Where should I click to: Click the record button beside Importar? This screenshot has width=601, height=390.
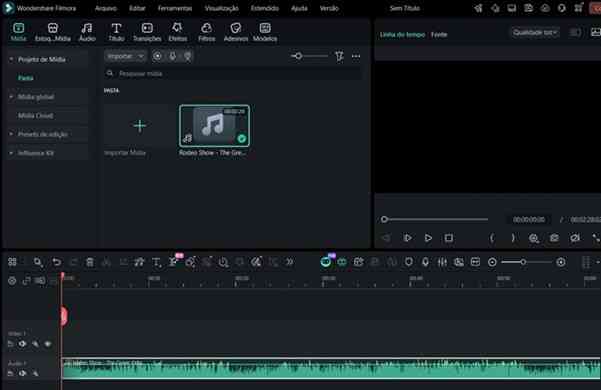tap(157, 56)
